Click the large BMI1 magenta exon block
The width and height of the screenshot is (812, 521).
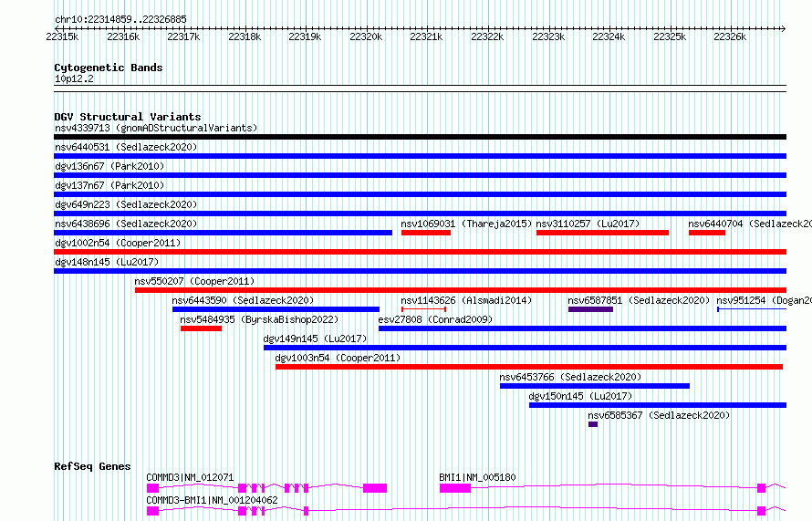[x=455, y=488]
